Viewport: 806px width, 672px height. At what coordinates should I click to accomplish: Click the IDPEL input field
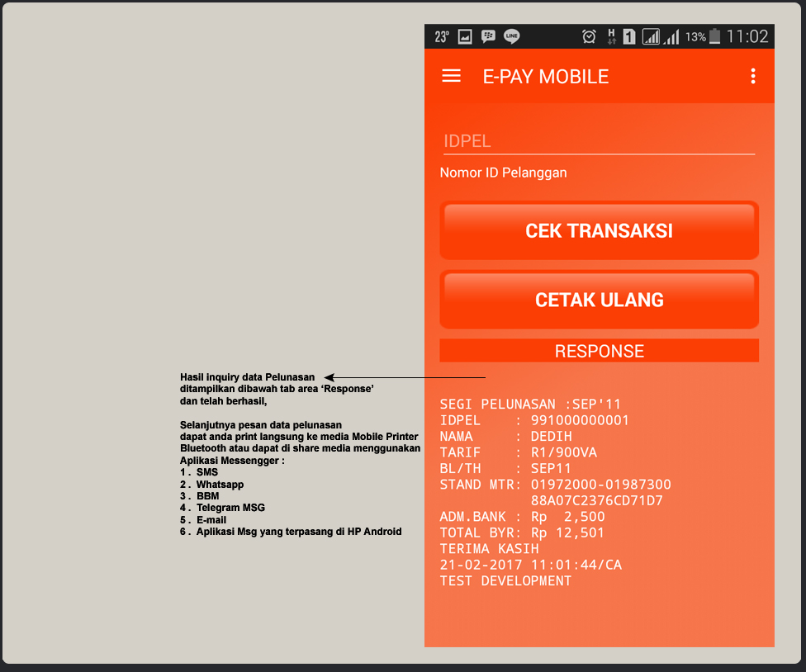599,141
